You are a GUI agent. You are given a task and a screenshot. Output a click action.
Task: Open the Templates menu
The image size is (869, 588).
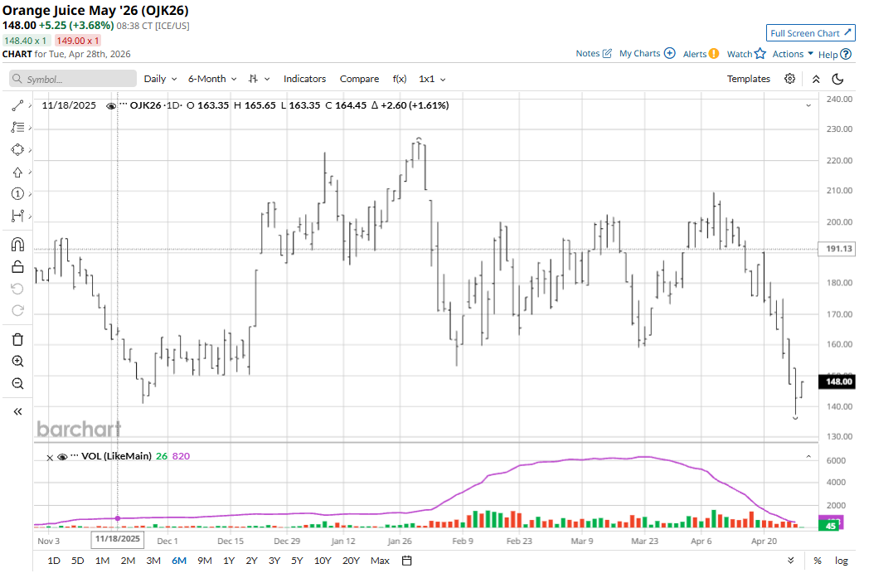tap(748, 79)
